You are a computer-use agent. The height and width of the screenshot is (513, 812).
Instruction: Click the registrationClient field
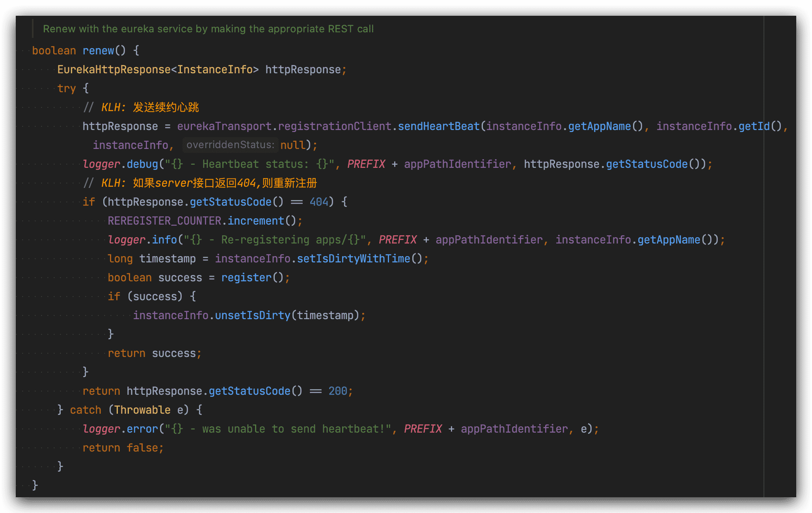point(335,126)
